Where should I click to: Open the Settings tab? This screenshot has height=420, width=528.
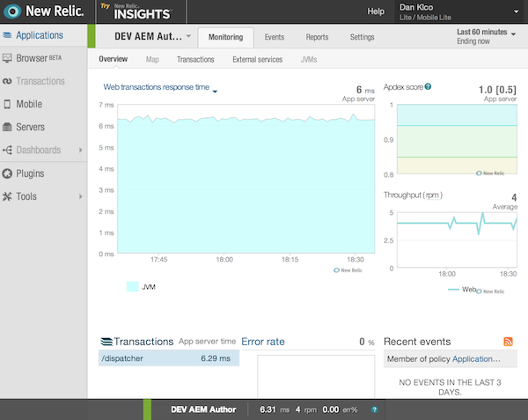[362, 37]
